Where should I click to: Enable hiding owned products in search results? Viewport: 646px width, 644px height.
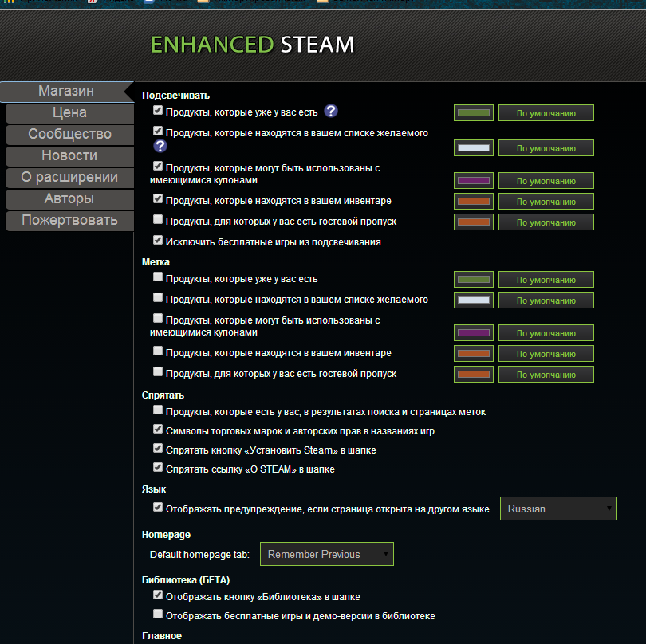point(158,410)
